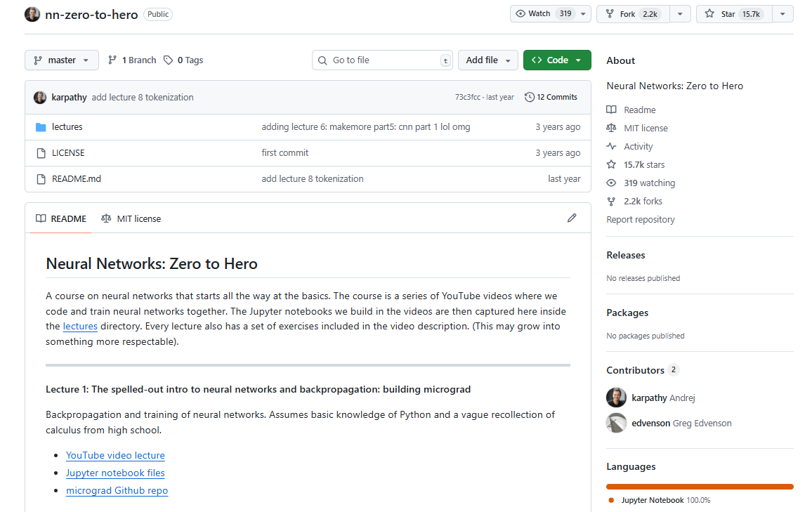This screenshot has height=512, width=812.
Task: Click the nn-zero-to-hero repository title
Action: click(91, 15)
